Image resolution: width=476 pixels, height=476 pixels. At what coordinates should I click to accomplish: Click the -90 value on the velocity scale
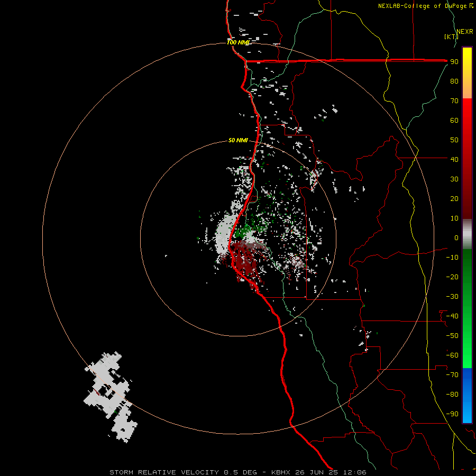(x=452, y=414)
